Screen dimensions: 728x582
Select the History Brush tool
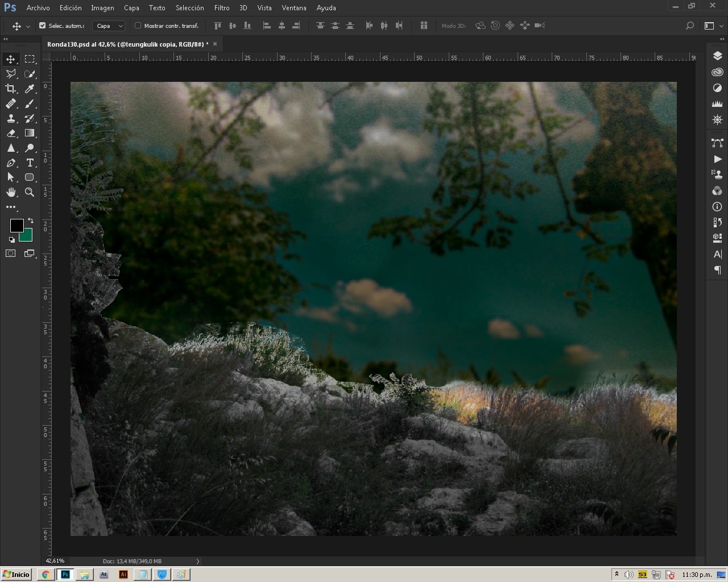[x=30, y=118]
